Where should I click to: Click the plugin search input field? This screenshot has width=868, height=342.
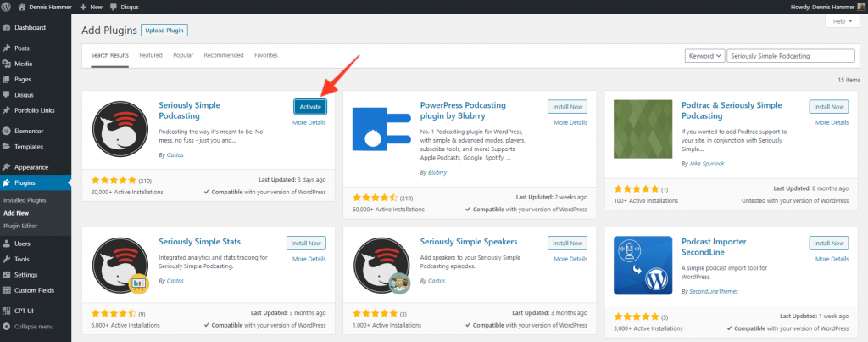(x=792, y=55)
